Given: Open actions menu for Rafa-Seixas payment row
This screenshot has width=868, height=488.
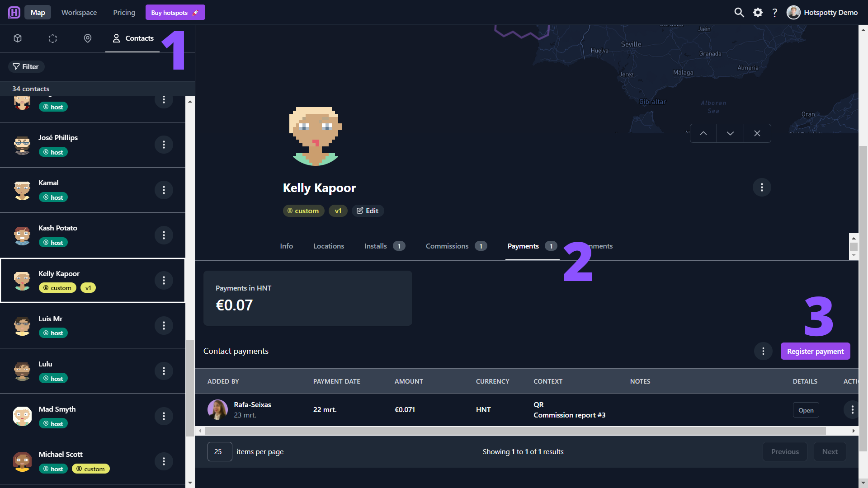Looking at the screenshot, I should point(852,410).
